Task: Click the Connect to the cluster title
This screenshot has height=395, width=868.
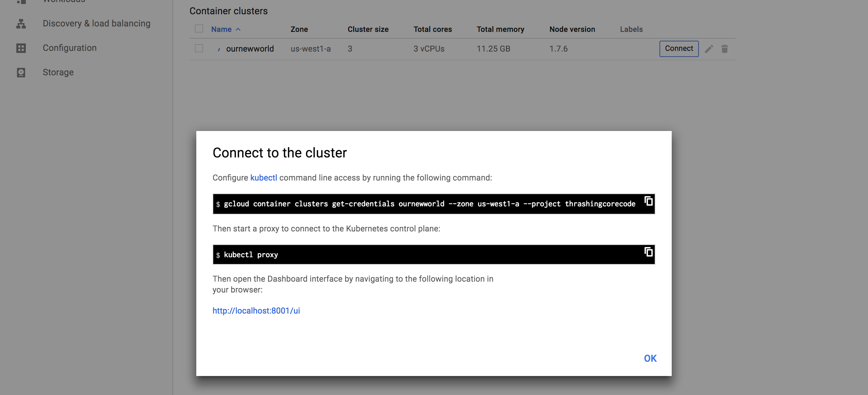Action: (280, 153)
